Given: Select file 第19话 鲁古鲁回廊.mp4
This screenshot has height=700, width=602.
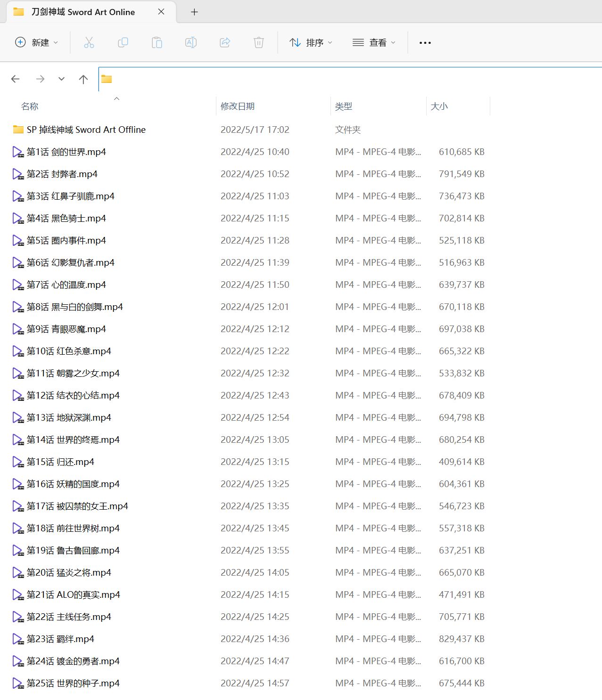Looking at the screenshot, I should click(x=73, y=550).
